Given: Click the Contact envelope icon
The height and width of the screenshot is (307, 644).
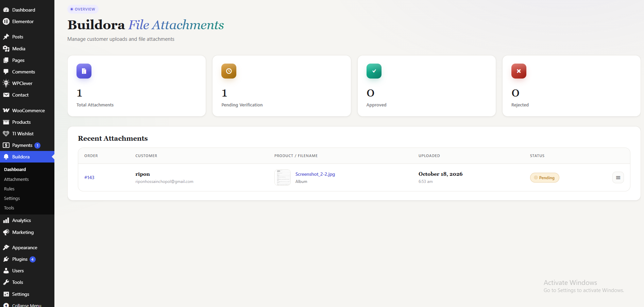Looking at the screenshot, I should coord(6,95).
